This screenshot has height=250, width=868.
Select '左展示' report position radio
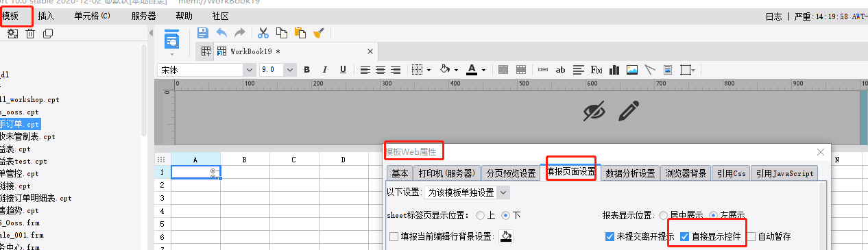point(713,214)
